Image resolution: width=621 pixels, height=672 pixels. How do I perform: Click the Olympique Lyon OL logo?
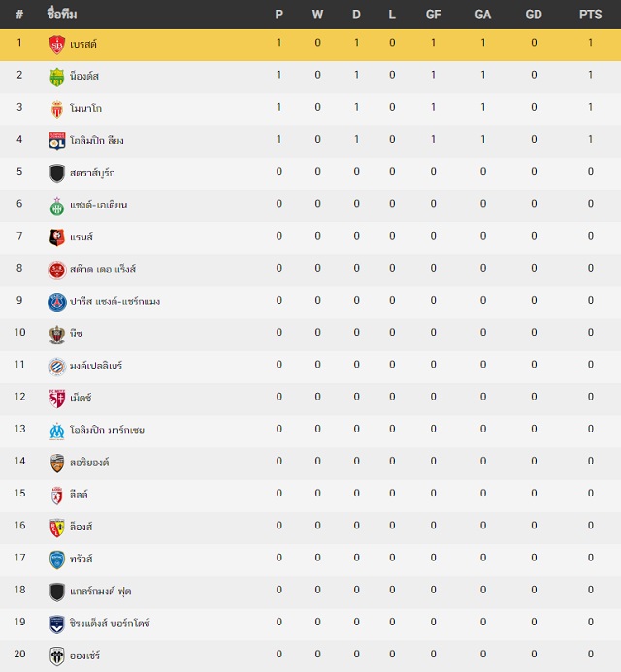[x=56, y=141]
